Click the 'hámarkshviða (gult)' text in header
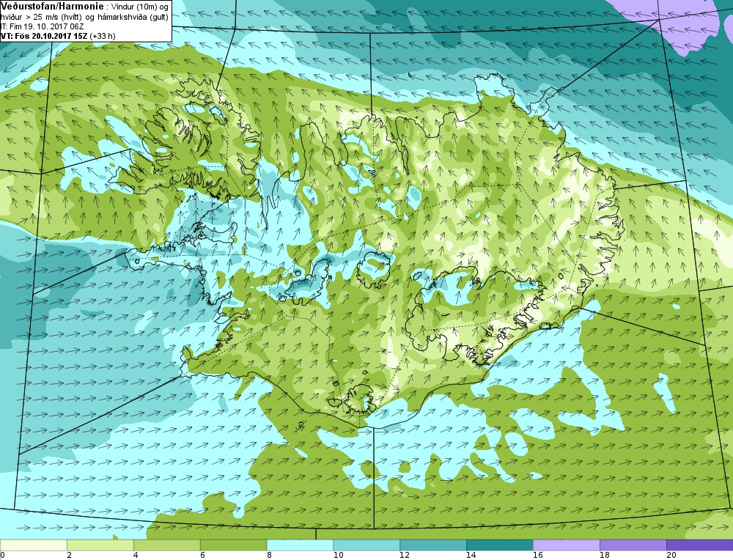 [133, 18]
